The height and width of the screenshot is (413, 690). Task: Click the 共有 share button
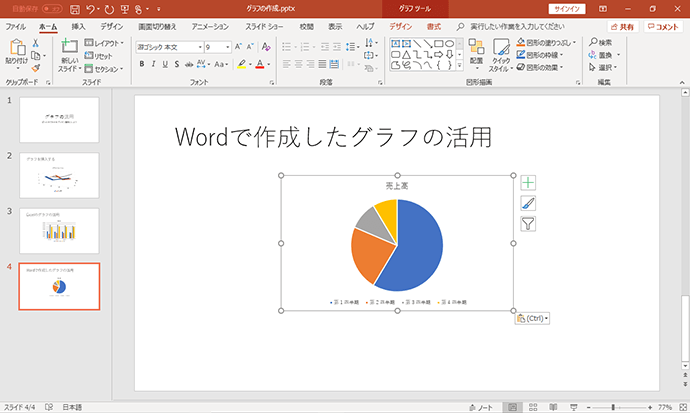pyautogui.click(x=623, y=26)
